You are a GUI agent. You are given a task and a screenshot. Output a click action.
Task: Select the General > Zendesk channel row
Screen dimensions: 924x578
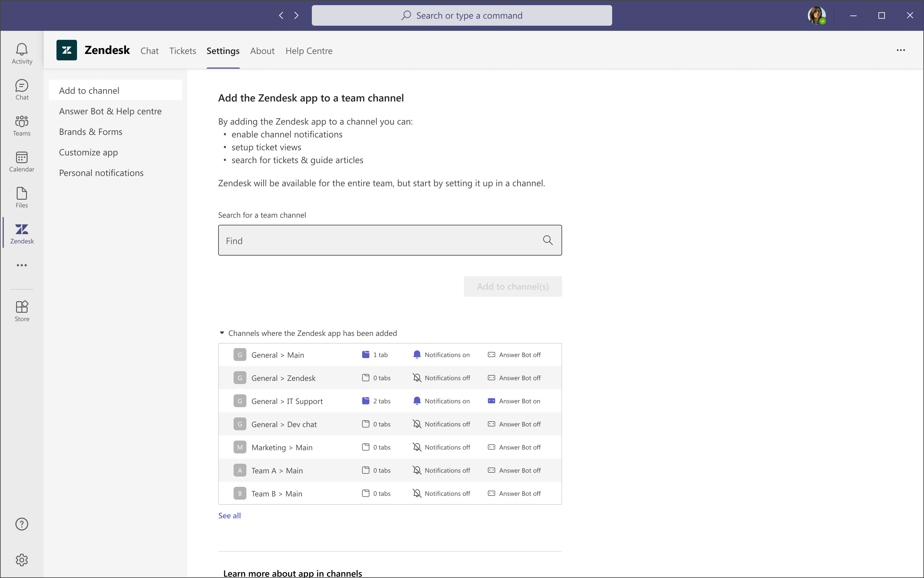coord(390,378)
